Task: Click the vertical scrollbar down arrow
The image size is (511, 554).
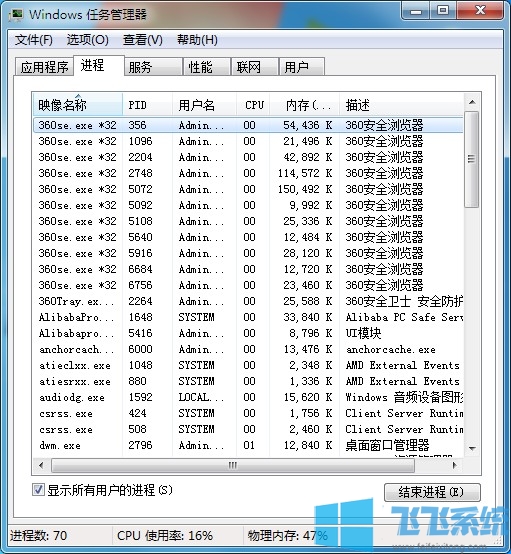Action: 472,448
